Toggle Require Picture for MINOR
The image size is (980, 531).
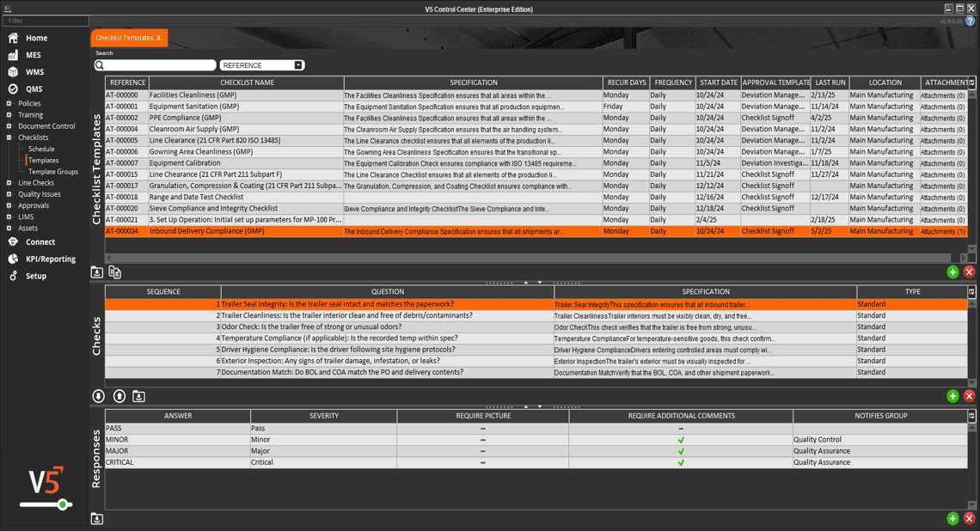[x=483, y=440]
